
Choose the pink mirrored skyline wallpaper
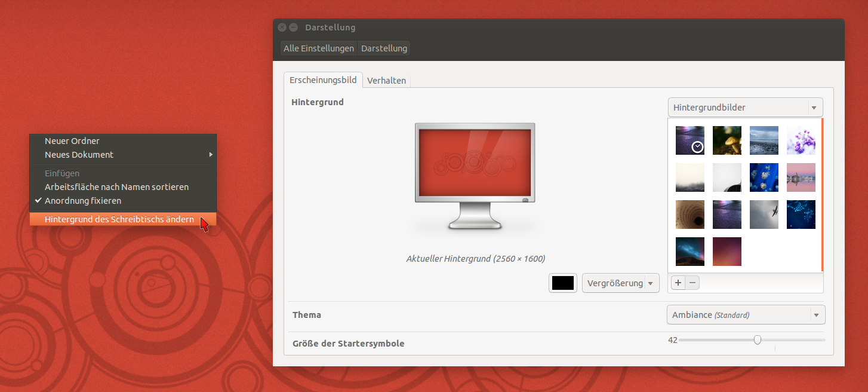[x=801, y=177]
